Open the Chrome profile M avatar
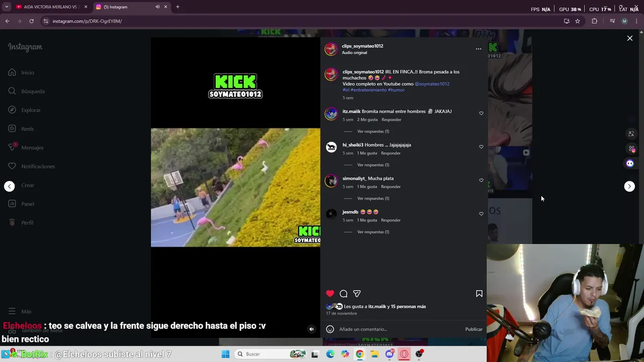Viewport: 644px width, 362px height. (x=624, y=21)
